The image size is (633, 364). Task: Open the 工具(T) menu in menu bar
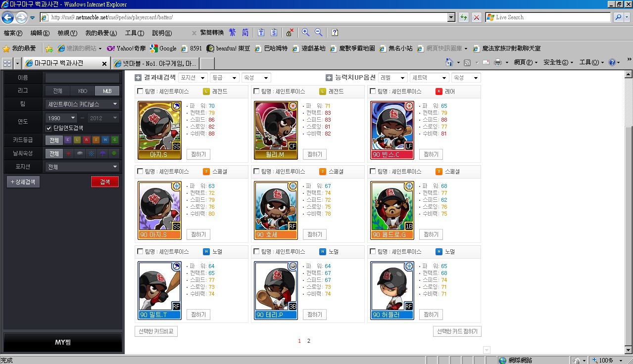tap(134, 33)
